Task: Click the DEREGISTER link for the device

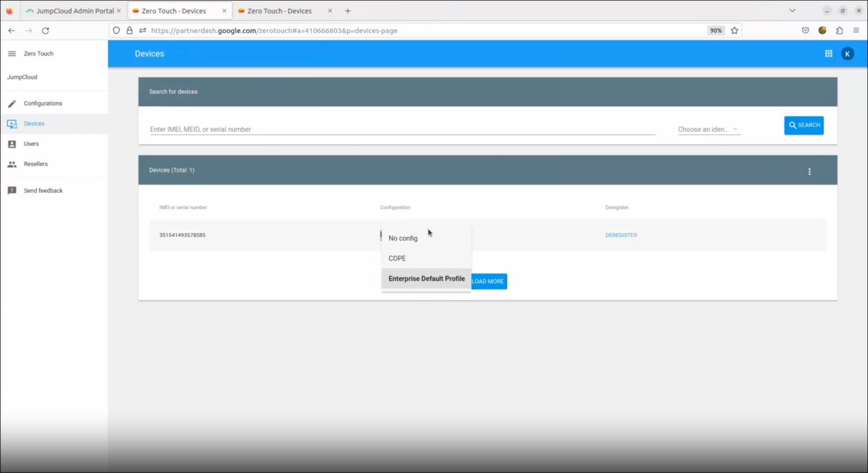Action: point(621,235)
